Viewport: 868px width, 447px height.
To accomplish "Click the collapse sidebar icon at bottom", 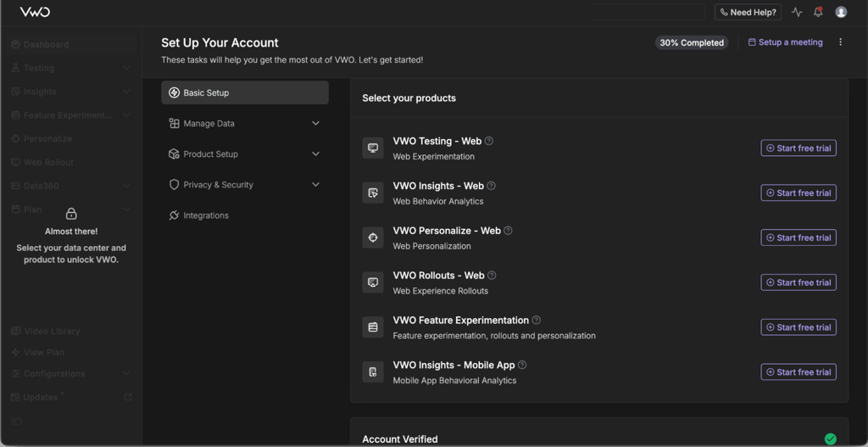I will tap(16, 422).
